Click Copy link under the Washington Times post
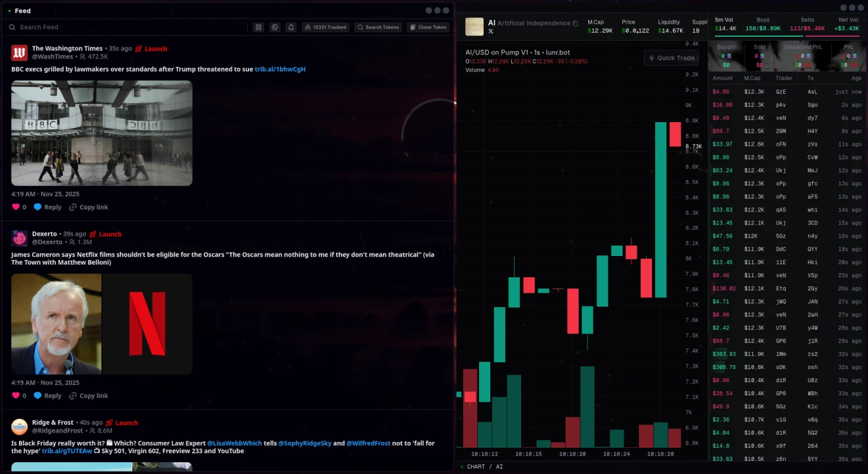Image resolution: width=868 pixels, height=474 pixels. [x=89, y=207]
